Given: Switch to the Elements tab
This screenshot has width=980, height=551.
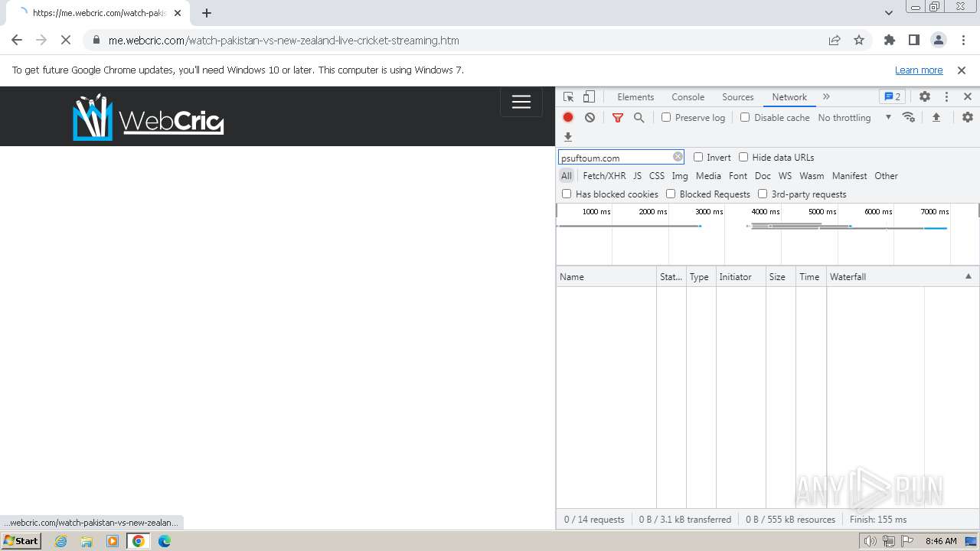Looking at the screenshot, I should pos(635,97).
